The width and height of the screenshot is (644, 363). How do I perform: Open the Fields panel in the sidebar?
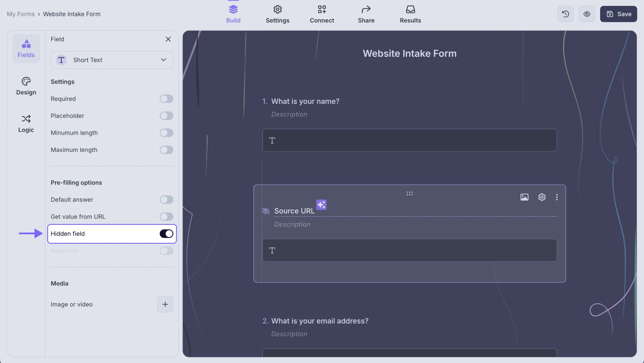pyautogui.click(x=26, y=48)
